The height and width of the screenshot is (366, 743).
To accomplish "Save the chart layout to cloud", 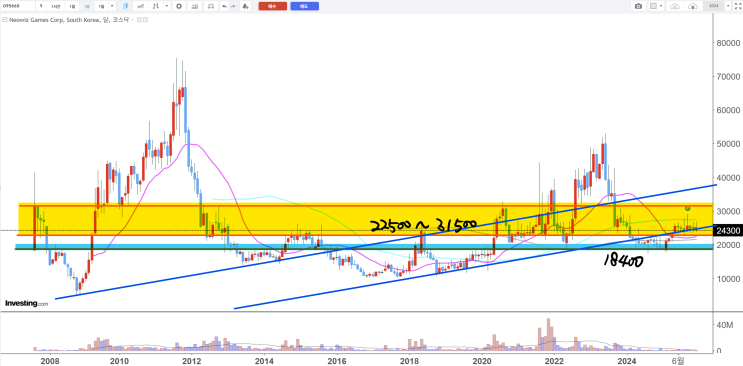I will coord(674,6).
